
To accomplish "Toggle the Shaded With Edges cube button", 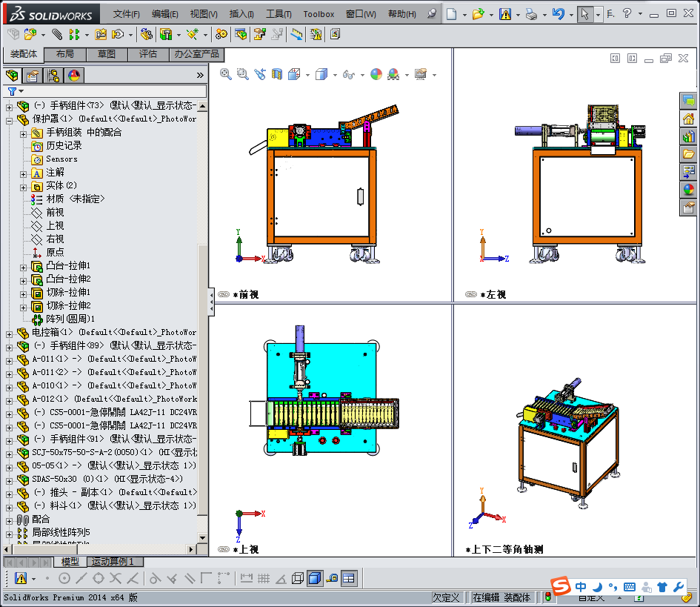I will (x=315, y=578).
